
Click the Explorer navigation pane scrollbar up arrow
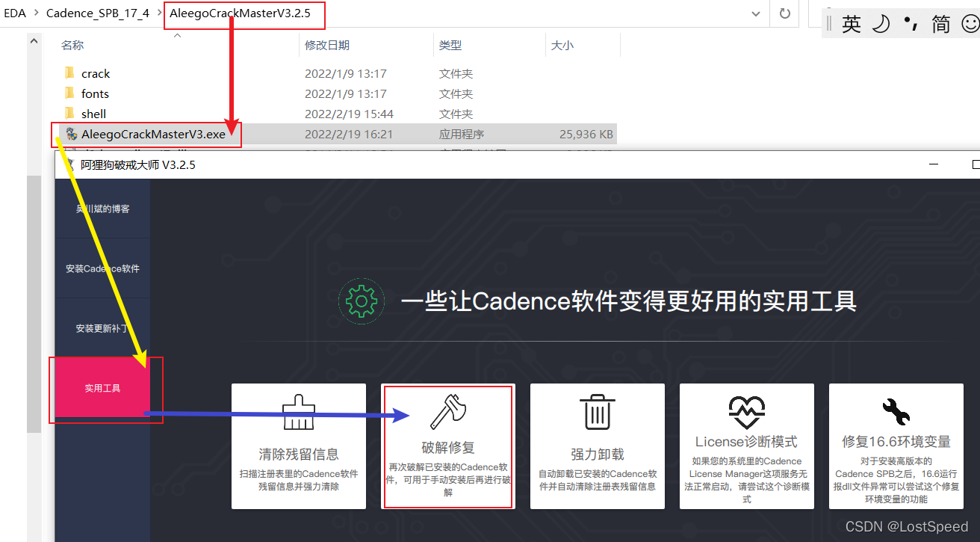pos(34,42)
